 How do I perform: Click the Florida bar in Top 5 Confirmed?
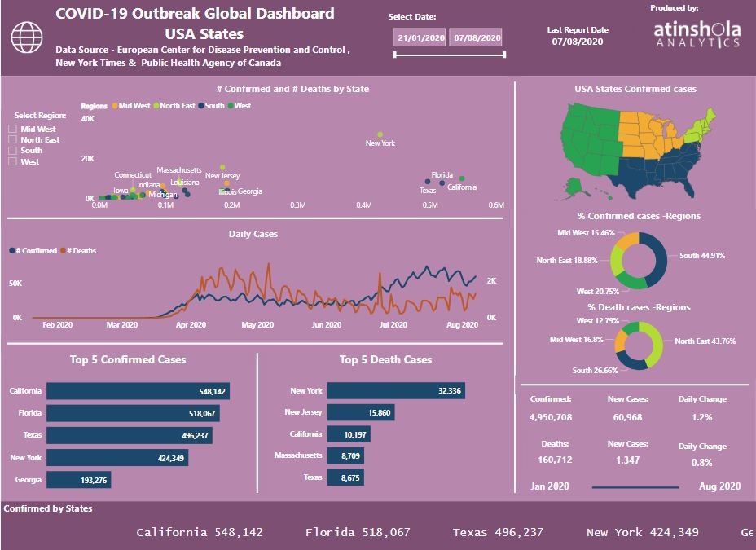133,413
